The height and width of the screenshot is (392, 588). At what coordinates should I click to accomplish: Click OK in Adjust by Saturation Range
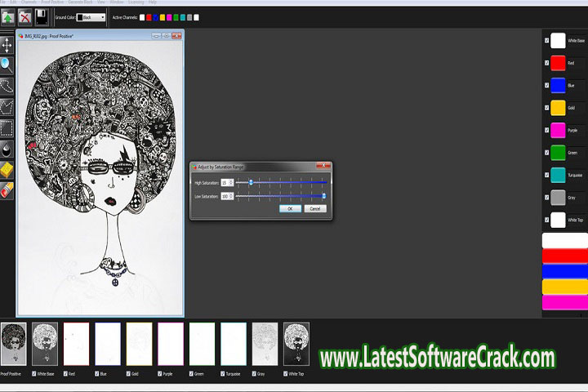pos(289,209)
